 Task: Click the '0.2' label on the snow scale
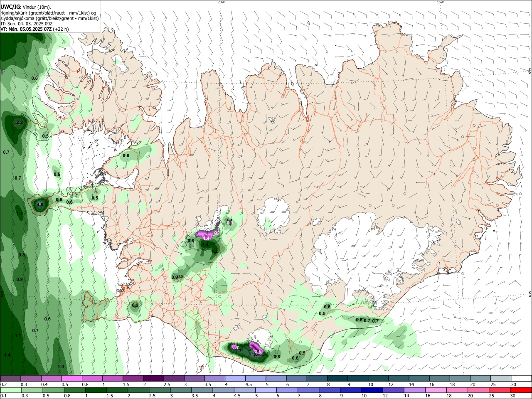[3, 384]
